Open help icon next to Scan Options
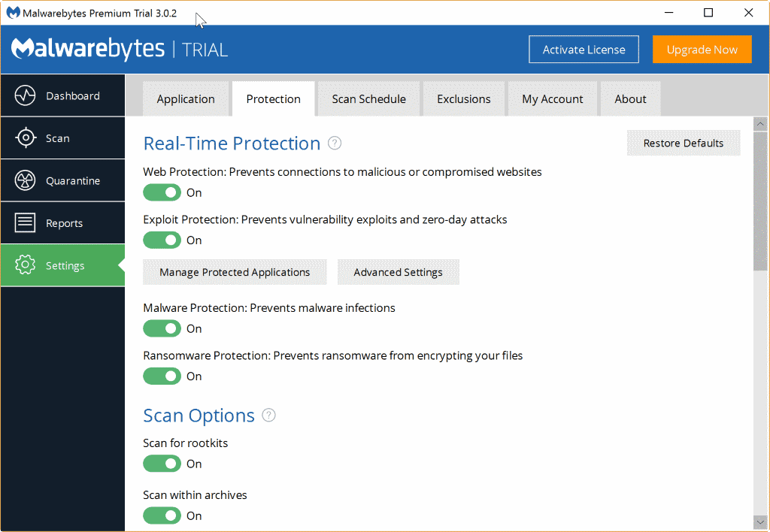The width and height of the screenshot is (770, 532). click(268, 416)
